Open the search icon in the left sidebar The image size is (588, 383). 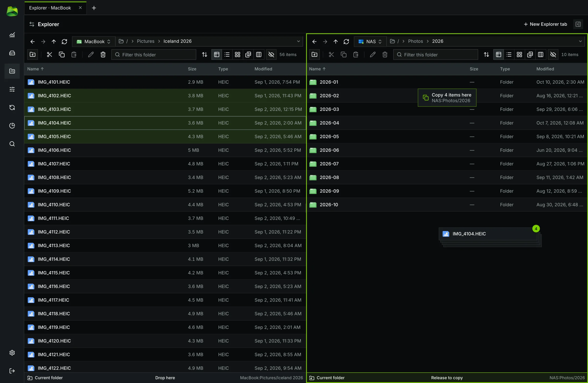12,144
